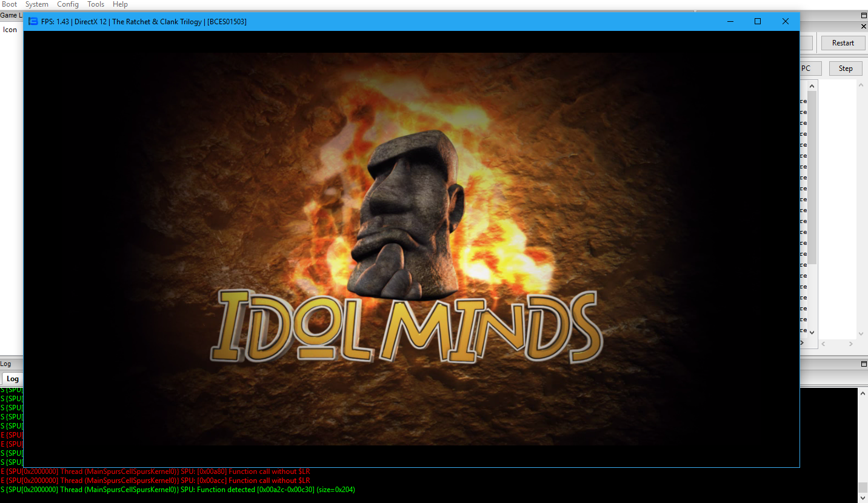
Task: Click the Log panel title label
Action: (5, 364)
